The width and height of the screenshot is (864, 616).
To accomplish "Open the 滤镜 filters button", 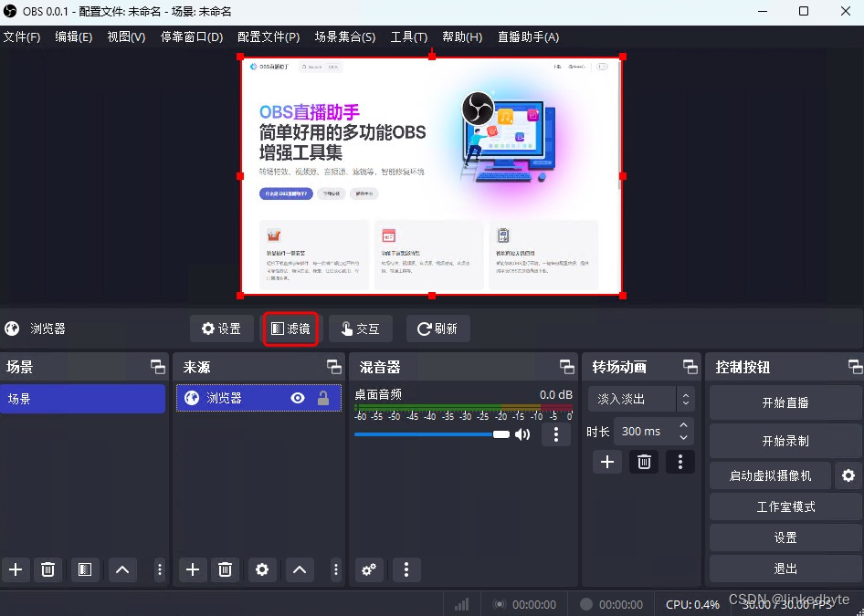I will pos(290,329).
